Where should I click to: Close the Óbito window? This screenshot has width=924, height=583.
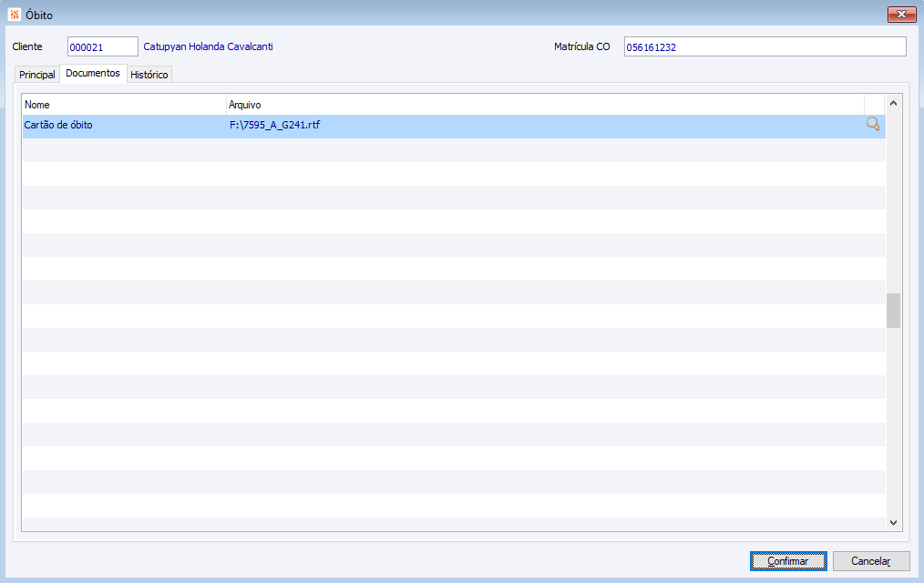(901, 15)
